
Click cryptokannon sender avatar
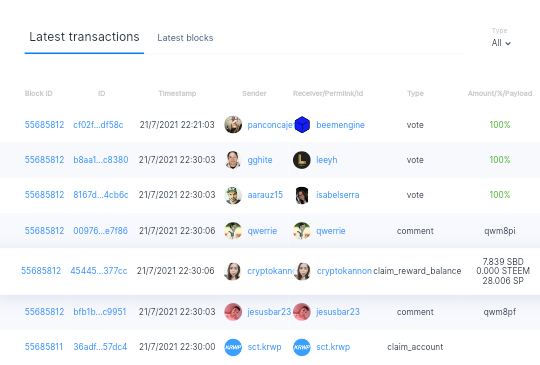click(x=233, y=271)
